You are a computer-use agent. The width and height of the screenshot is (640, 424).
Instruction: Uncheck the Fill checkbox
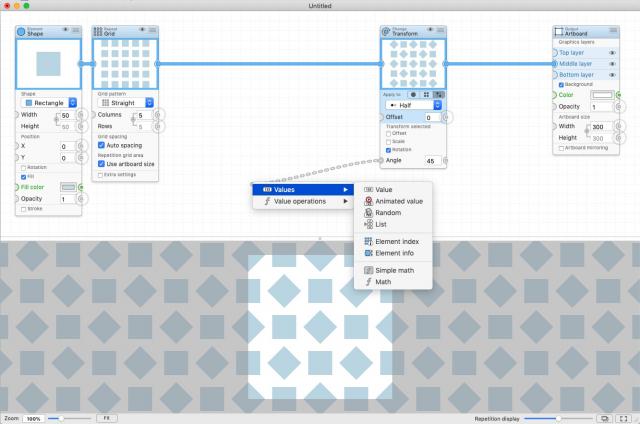coord(23,177)
